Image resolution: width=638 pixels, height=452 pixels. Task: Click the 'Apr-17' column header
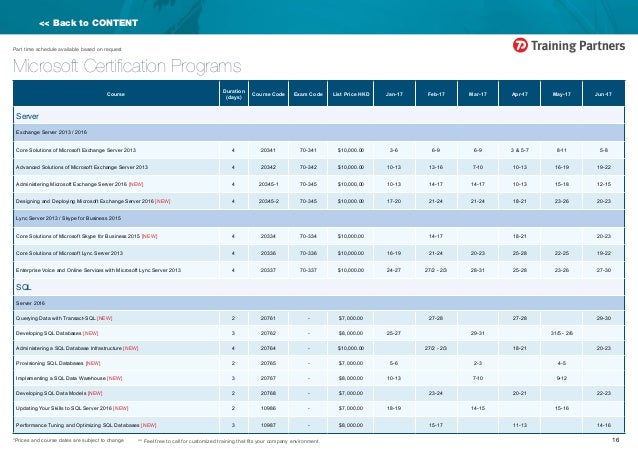tap(520, 94)
